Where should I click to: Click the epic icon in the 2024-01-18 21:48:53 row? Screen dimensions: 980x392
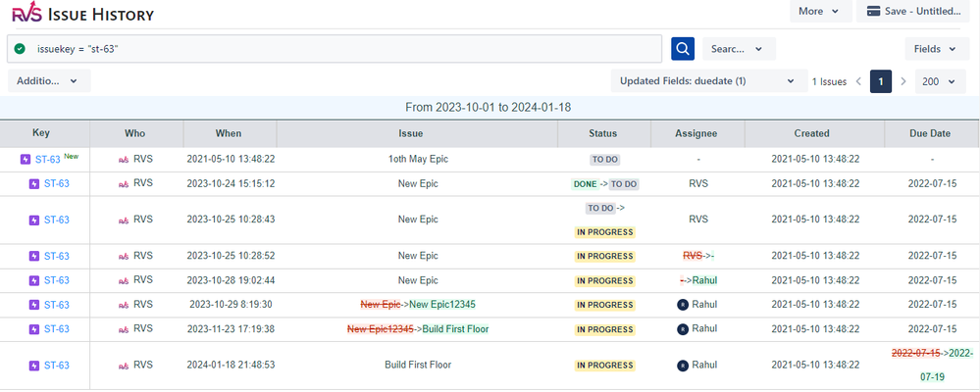35,366
